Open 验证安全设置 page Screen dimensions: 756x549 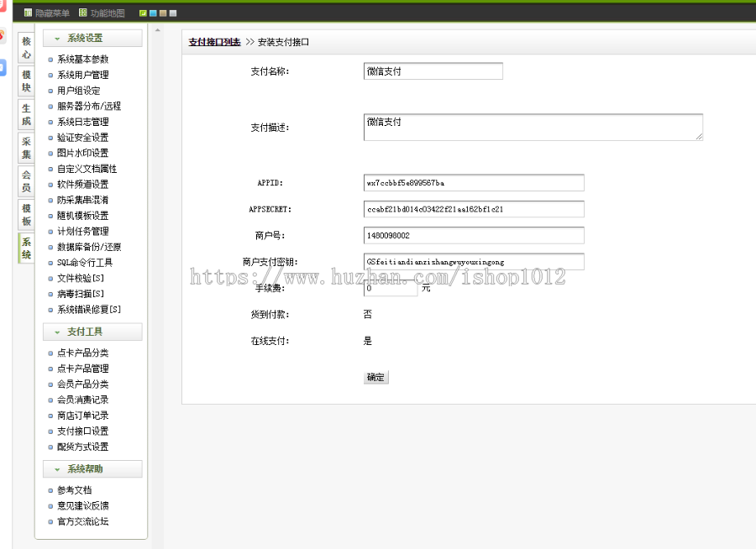(x=83, y=138)
